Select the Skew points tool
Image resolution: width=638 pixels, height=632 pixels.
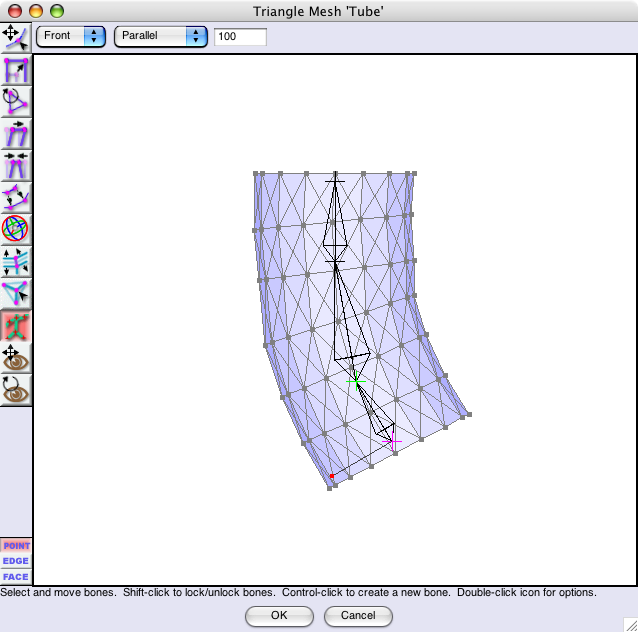16,134
